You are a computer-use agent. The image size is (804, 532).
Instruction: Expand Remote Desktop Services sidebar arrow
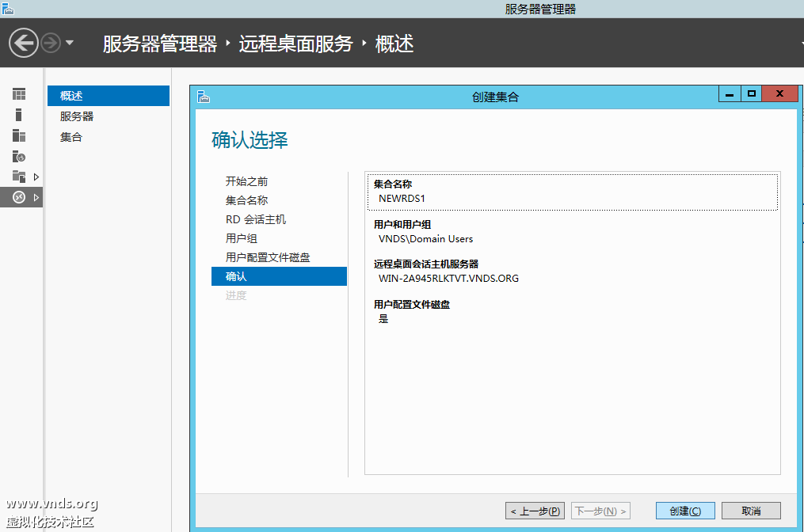(x=36, y=197)
